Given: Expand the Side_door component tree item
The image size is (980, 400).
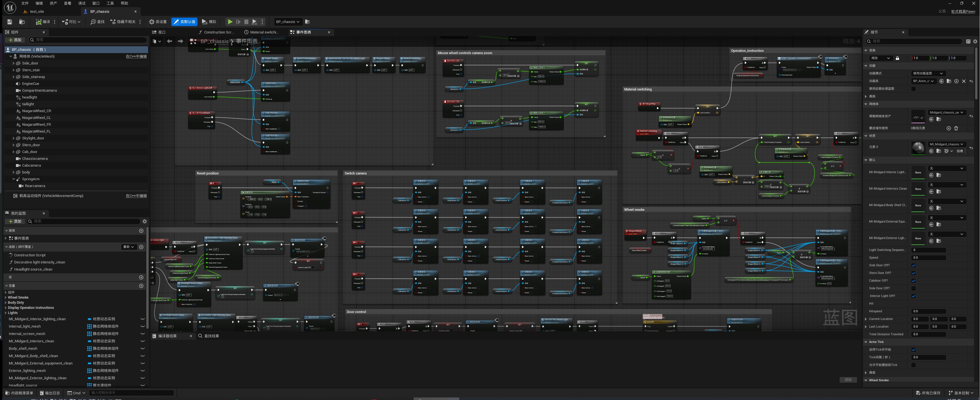Looking at the screenshot, I should (13, 63).
